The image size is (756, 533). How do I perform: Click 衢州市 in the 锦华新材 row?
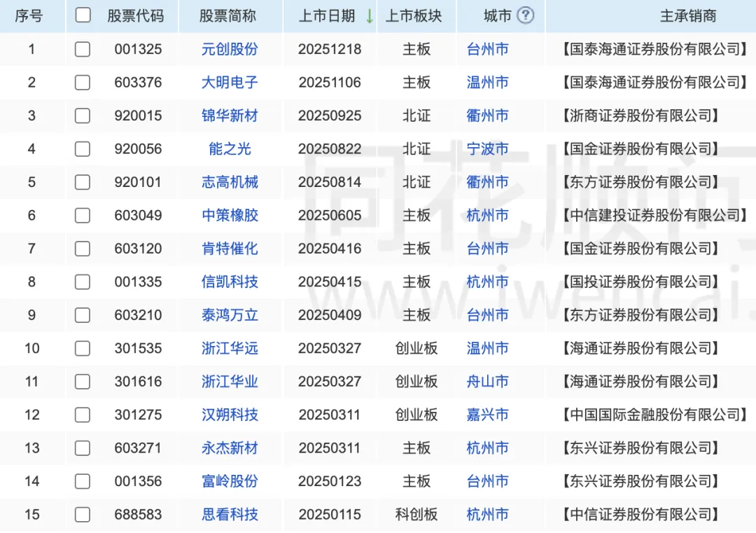[x=487, y=116]
